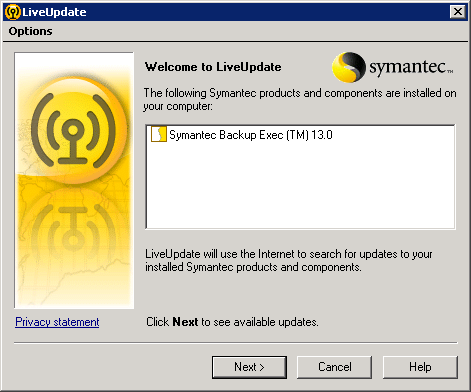Image resolution: width=471 pixels, height=392 pixels.
Task: Click the large LiveUpdate antenna graphic
Action: pos(74,180)
